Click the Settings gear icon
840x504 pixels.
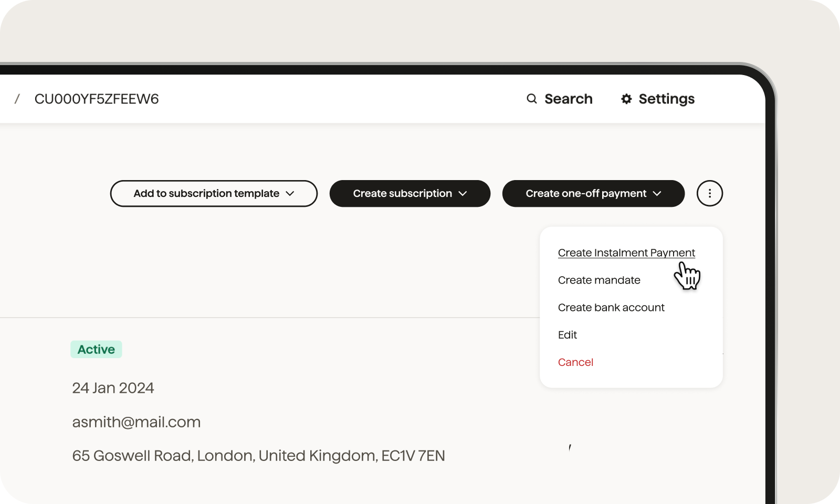tap(626, 99)
